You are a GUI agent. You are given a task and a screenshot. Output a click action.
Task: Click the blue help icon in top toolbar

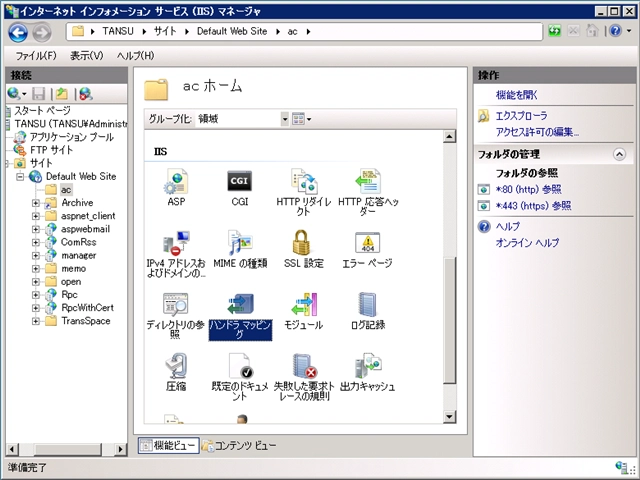click(x=616, y=31)
